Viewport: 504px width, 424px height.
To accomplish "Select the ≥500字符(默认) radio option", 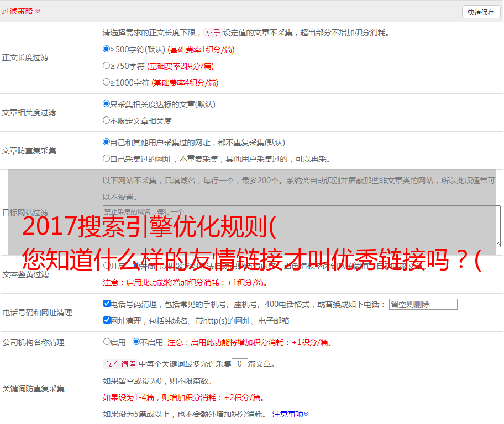I will (x=106, y=49).
